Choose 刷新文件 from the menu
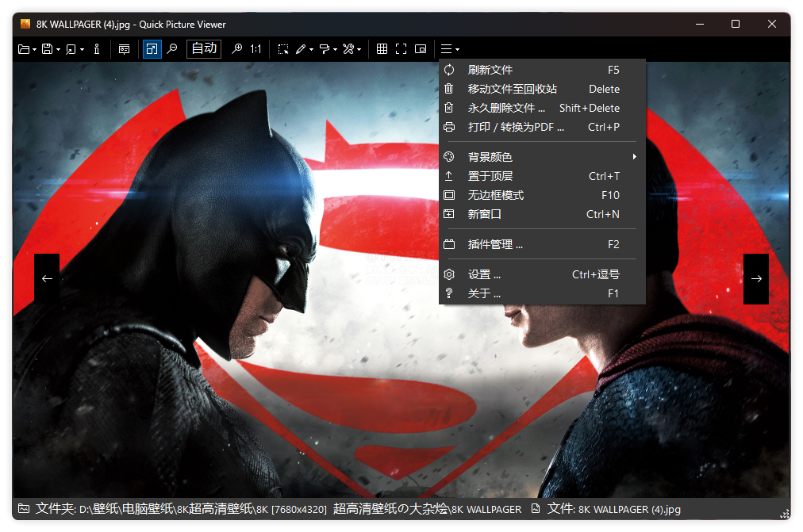This screenshot has width=803, height=532. pyautogui.click(x=542, y=70)
